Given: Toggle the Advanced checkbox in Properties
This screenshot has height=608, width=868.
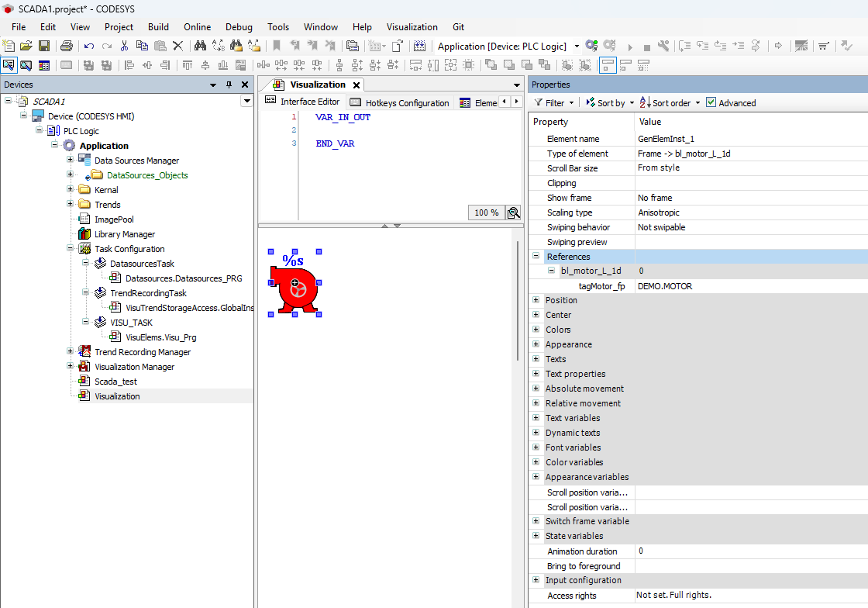Looking at the screenshot, I should (x=711, y=102).
